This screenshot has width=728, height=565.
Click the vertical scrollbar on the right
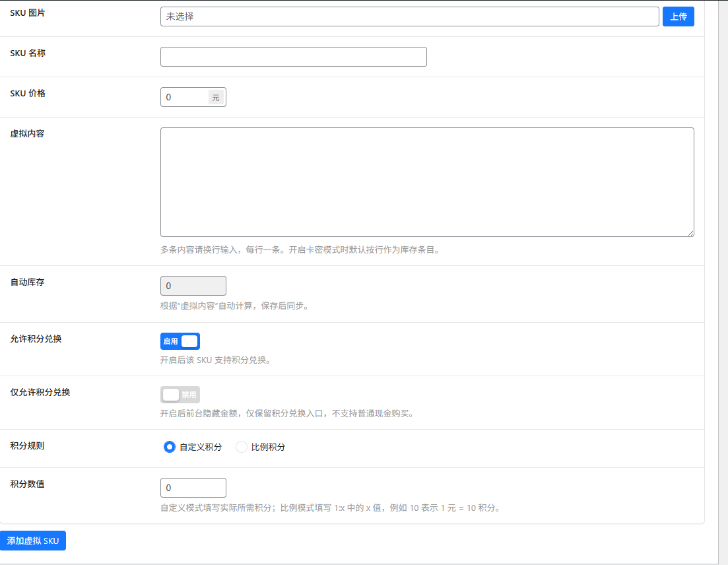(x=723, y=264)
